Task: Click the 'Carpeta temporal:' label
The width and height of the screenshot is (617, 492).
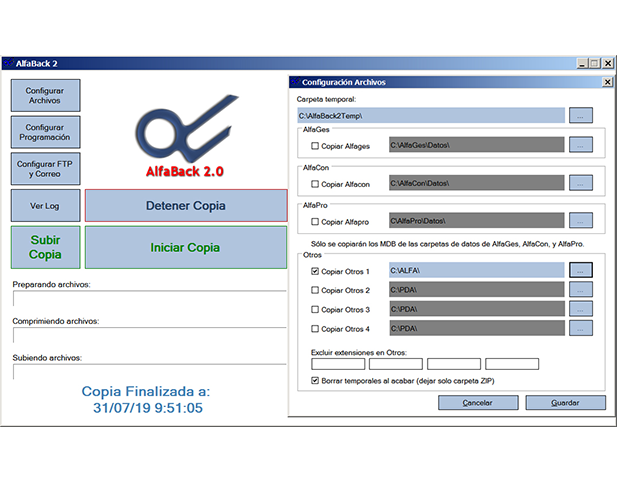Action: (327, 99)
